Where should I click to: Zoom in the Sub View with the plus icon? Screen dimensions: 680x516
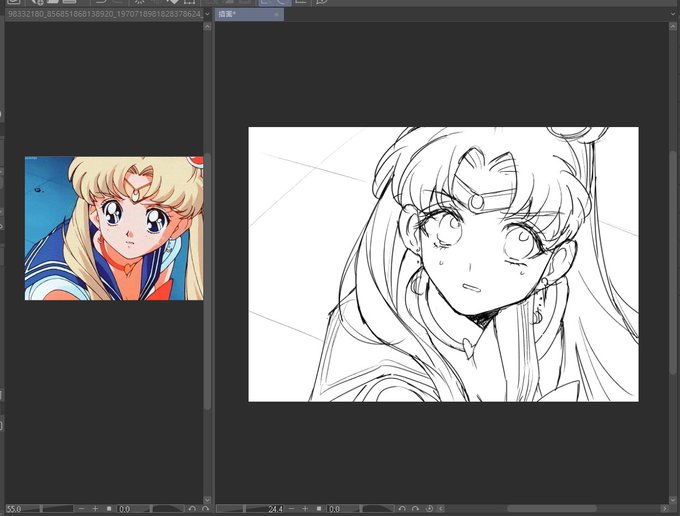[95, 509]
